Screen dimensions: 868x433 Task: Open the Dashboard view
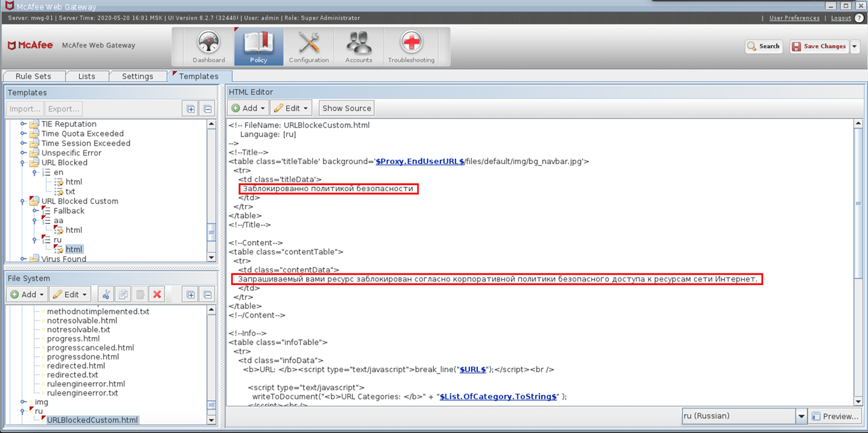(208, 46)
